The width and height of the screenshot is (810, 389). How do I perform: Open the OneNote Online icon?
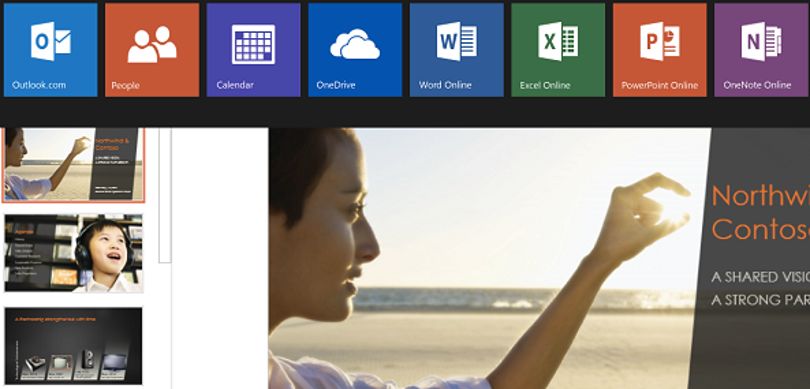761,41
